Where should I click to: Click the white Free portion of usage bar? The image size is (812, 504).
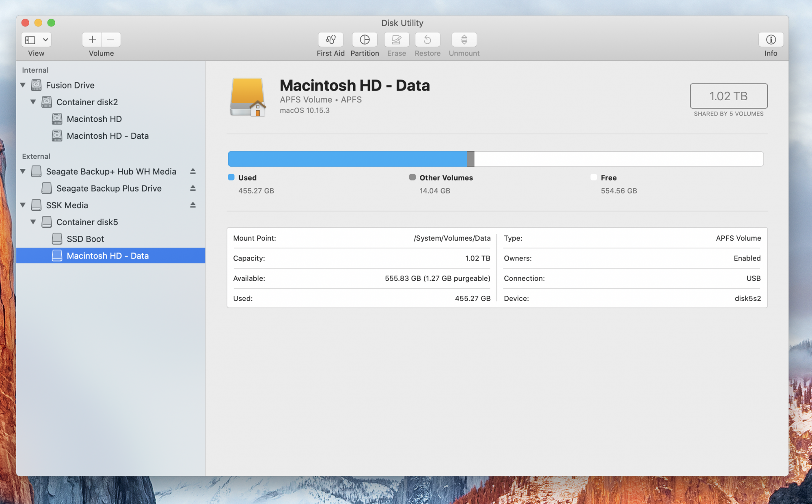(x=619, y=159)
